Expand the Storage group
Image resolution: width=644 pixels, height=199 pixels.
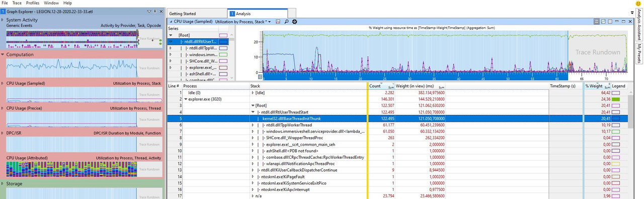3,184
